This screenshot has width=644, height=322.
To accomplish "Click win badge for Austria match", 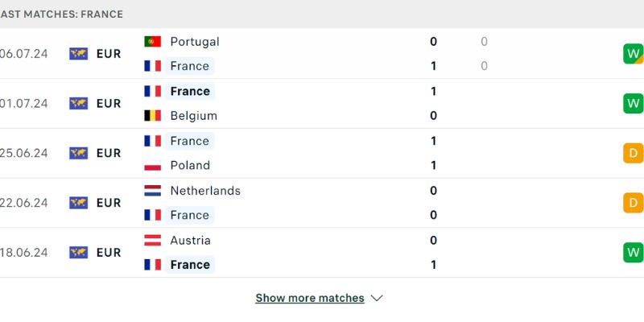I will (633, 253).
